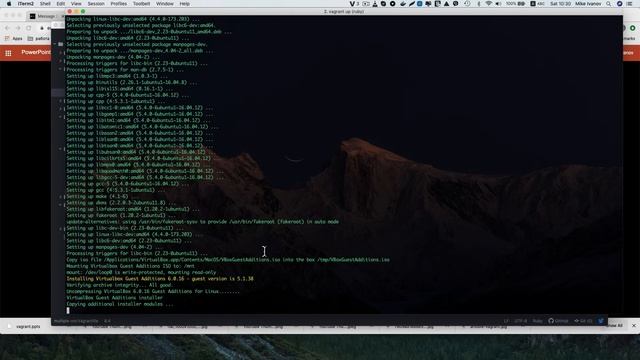Click the Sat 10:30 clock
The width and height of the screenshot is (640, 360).
(560, 4)
